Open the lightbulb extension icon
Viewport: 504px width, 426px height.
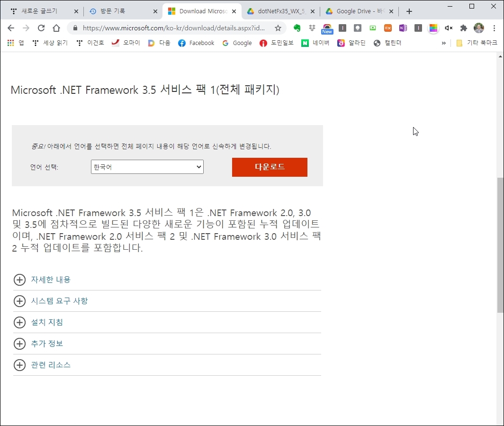358,28
